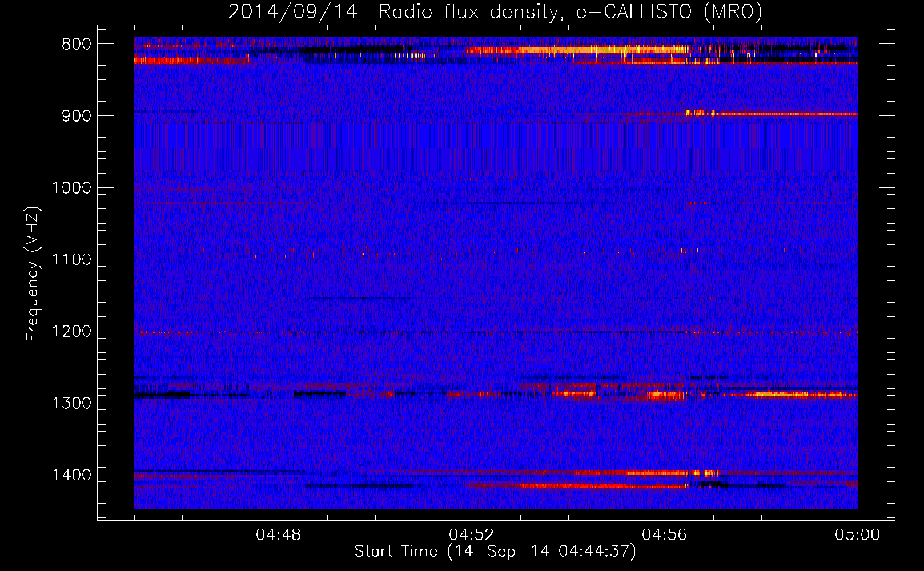The width and height of the screenshot is (924, 571).
Task: Select the 1200 frequency axis label
Action: pyautogui.click(x=71, y=332)
